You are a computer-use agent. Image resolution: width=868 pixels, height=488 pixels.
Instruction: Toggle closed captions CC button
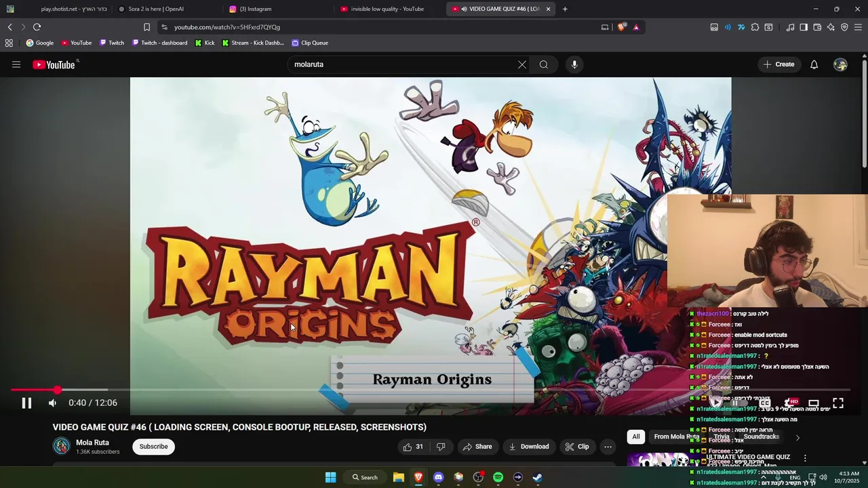pos(765,403)
